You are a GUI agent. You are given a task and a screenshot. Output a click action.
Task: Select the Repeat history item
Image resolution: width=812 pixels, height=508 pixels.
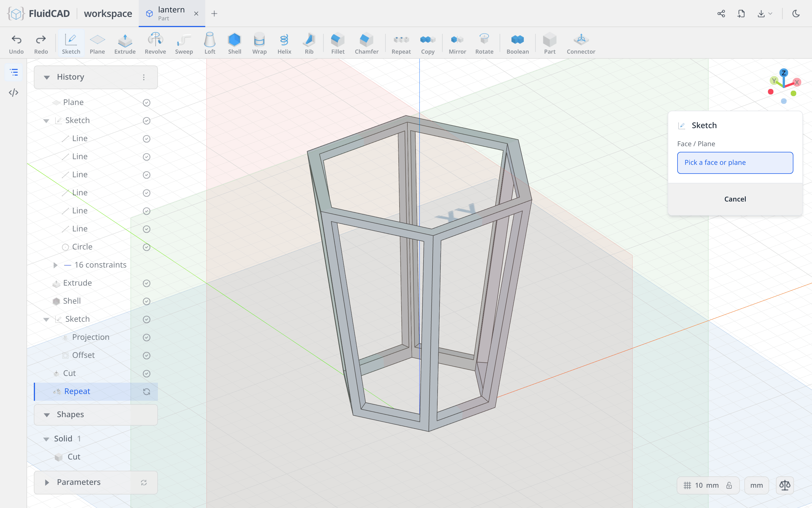[96, 391]
